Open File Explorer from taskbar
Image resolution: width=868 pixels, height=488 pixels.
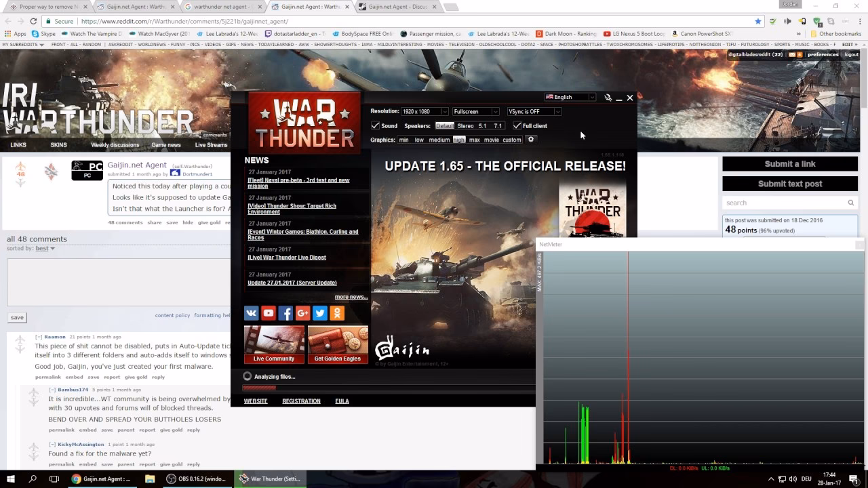150,479
